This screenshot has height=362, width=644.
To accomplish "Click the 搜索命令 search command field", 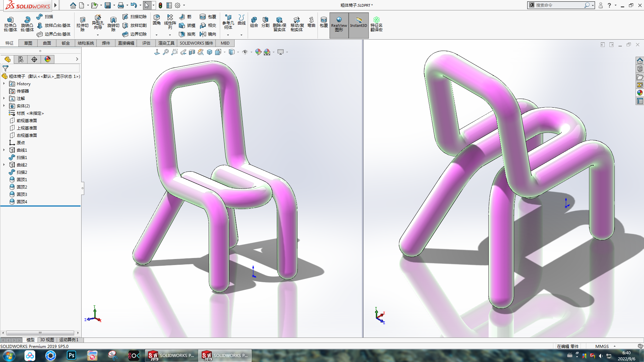I will [559, 5].
